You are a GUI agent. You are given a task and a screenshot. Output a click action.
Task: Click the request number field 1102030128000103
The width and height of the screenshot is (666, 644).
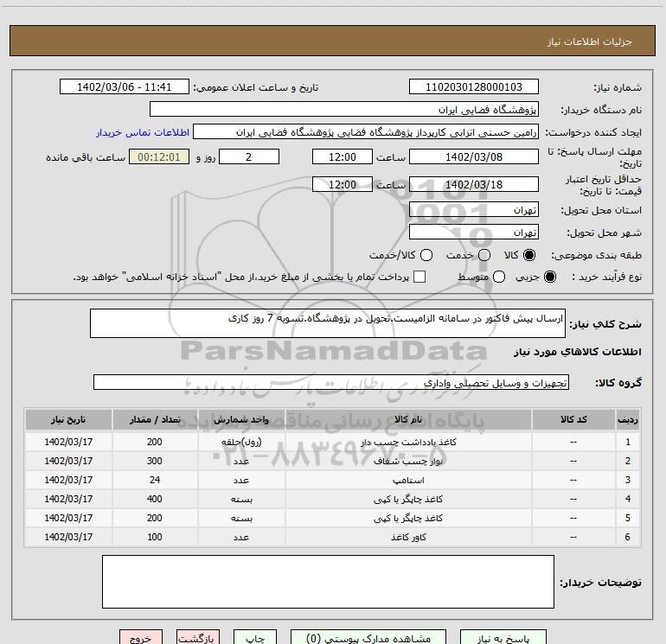(474, 86)
